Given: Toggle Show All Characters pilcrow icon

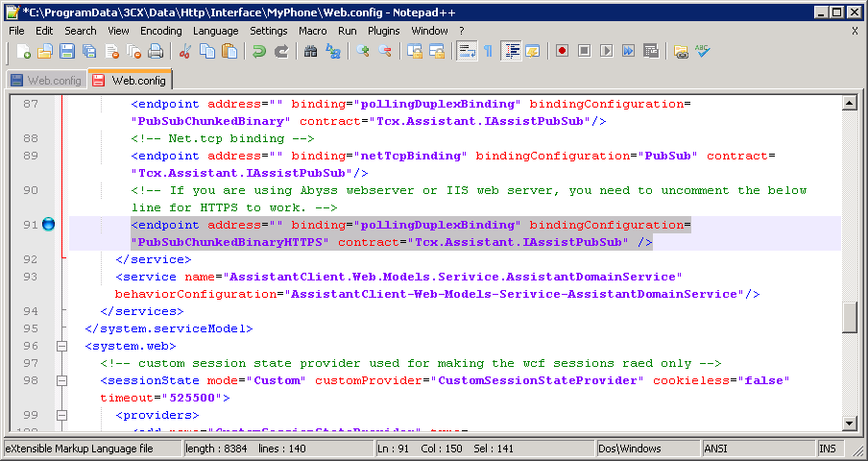Looking at the screenshot, I should [x=488, y=52].
